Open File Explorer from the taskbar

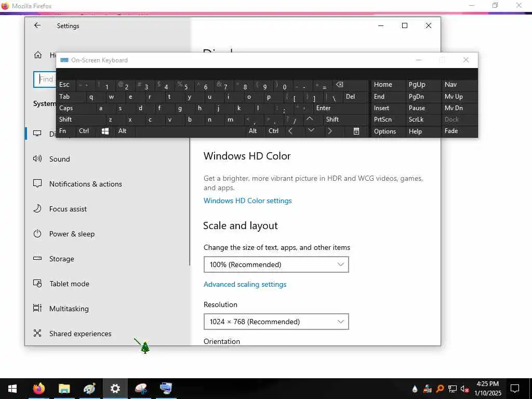(64, 389)
